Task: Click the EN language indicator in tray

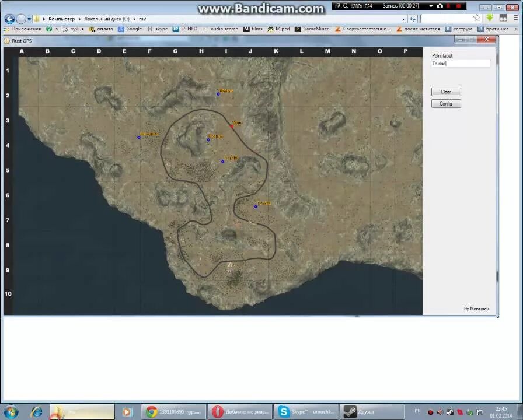Action: 417,411
